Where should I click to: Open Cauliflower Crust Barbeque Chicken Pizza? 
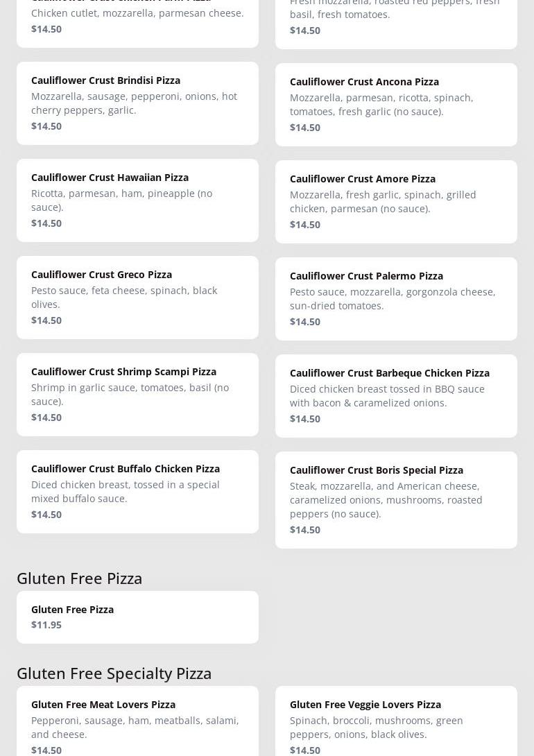395,395
